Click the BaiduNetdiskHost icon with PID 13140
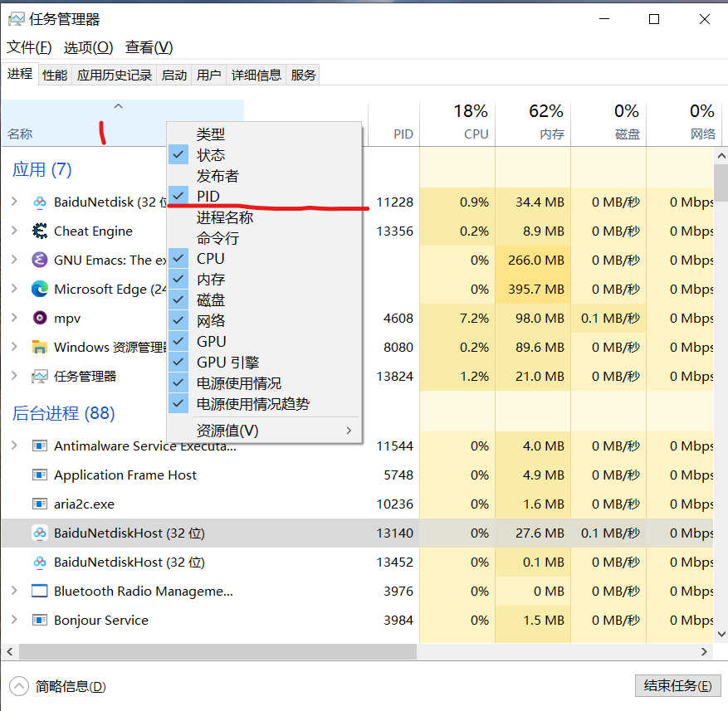 tap(40, 533)
